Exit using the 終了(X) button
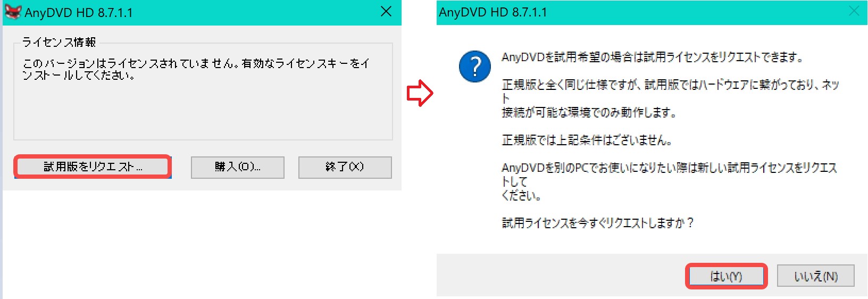The image size is (868, 299). (x=345, y=167)
